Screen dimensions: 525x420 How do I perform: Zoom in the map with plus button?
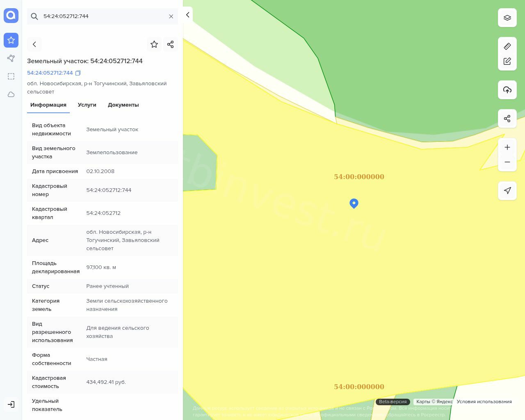pyautogui.click(x=507, y=147)
